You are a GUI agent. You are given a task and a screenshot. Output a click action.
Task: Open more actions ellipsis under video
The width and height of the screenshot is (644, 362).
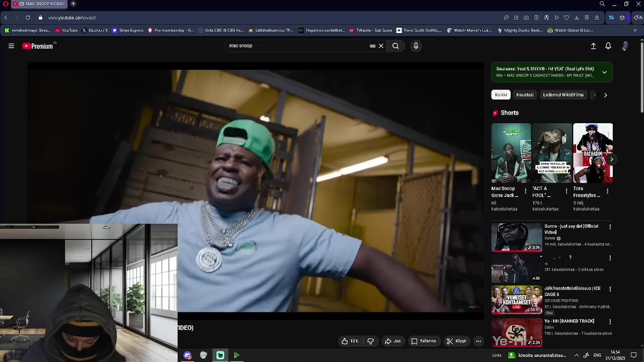[478, 341]
